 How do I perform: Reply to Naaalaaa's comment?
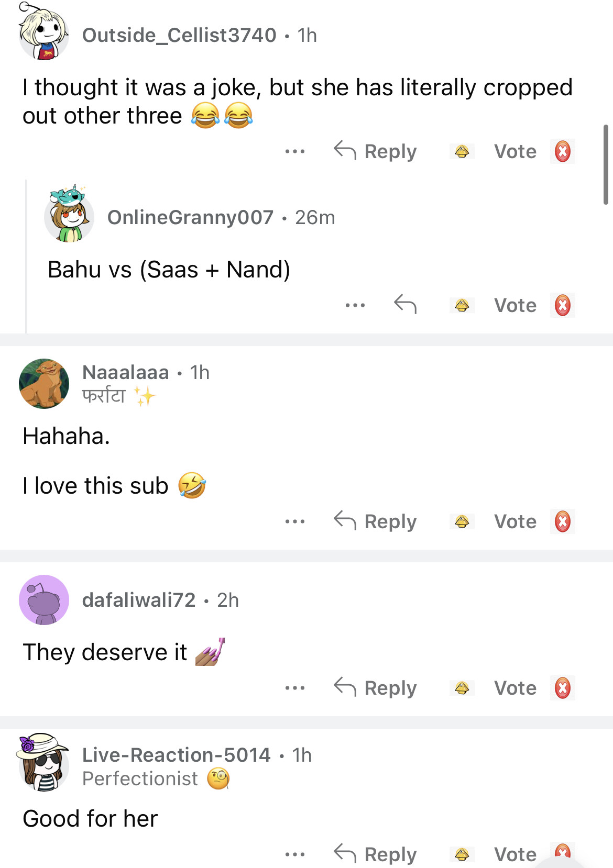[376, 521]
